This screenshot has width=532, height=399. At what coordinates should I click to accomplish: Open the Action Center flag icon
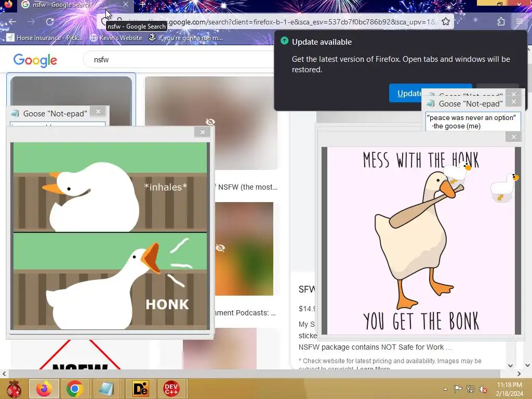[458, 389]
